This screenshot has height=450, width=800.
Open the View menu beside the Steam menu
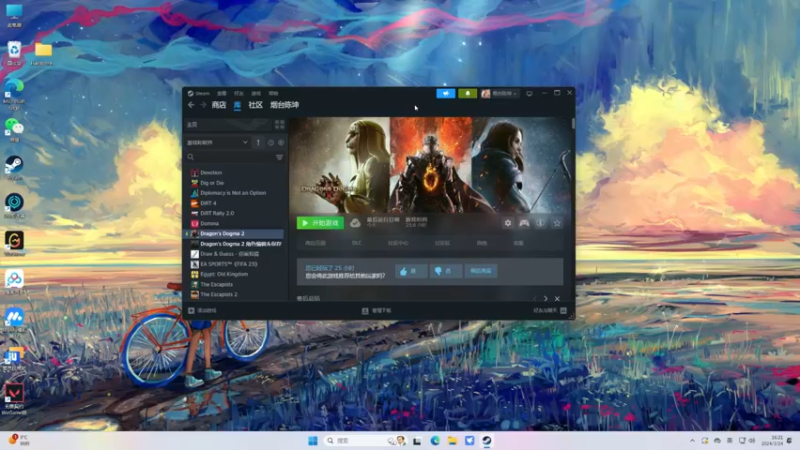[x=221, y=93]
